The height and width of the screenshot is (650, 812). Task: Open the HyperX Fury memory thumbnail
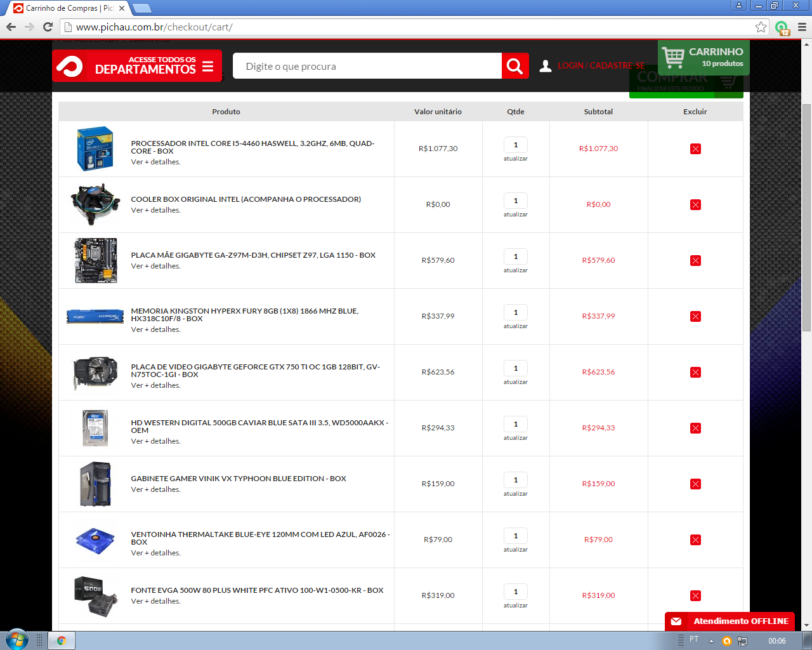(95, 316)
